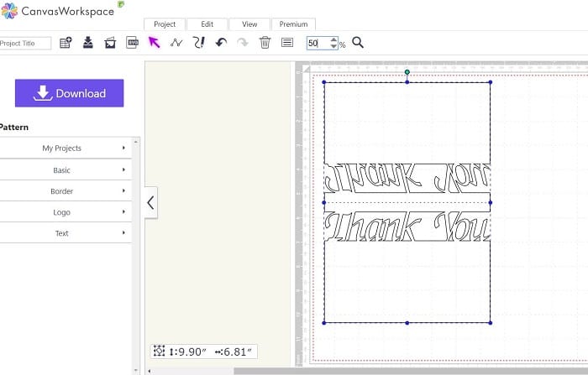Click the Save project tray icon

[87, 42]
